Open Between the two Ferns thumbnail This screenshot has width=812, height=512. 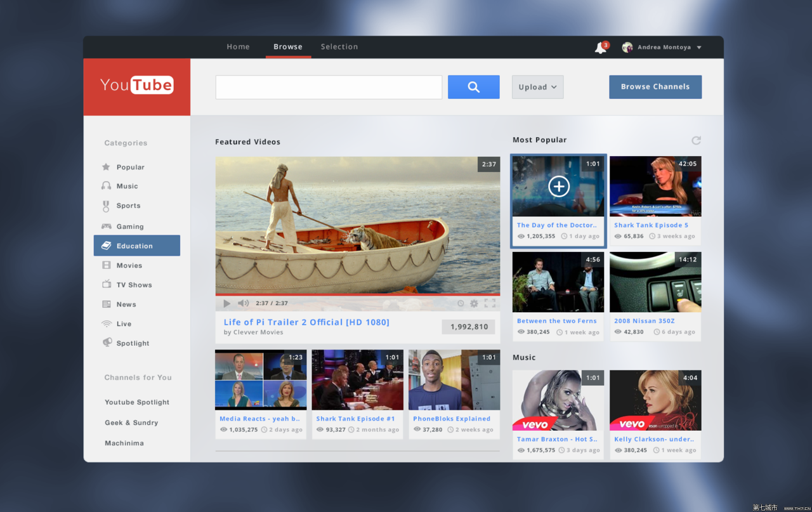click(558, 282)
